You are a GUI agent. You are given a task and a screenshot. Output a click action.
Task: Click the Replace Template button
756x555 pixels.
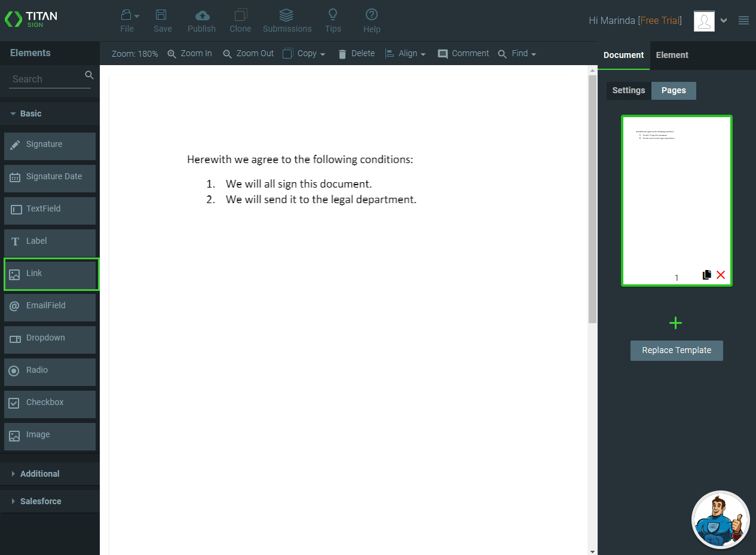[x=677, y=351]
